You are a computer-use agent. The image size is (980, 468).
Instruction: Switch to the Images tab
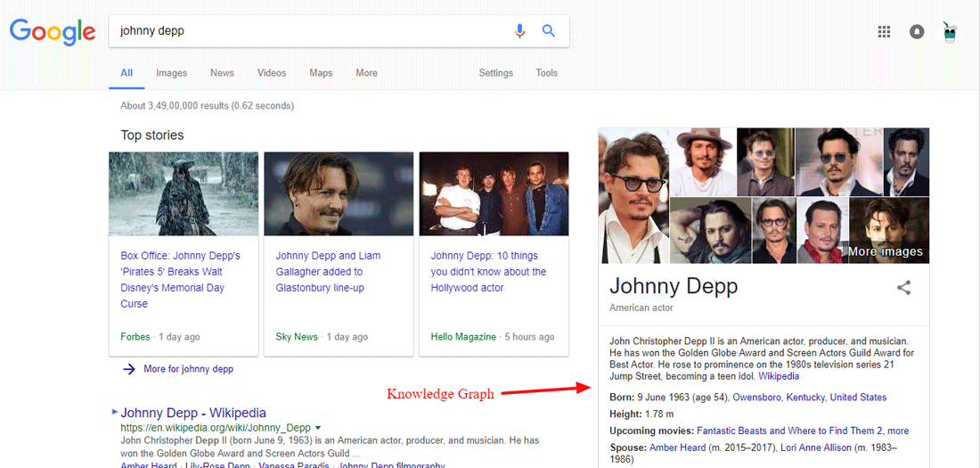171,73
